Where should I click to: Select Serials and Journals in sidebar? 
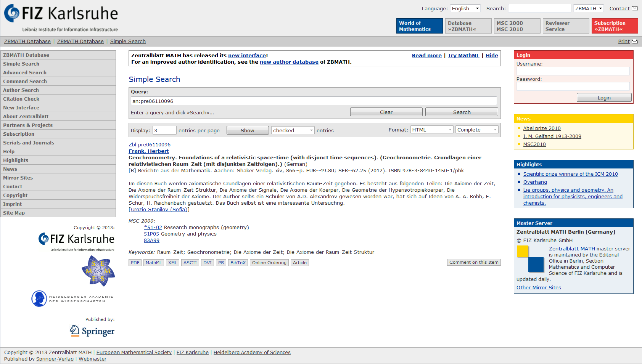(x=58, y=143)
